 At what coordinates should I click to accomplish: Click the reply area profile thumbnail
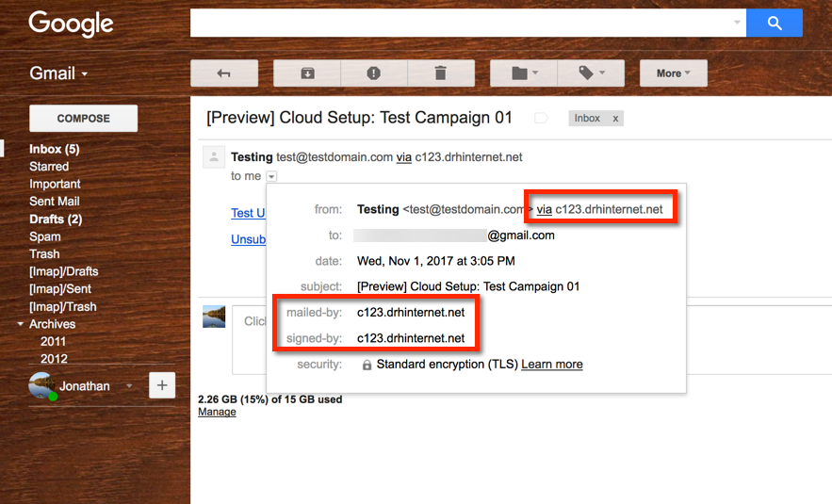tap(214, 317)
